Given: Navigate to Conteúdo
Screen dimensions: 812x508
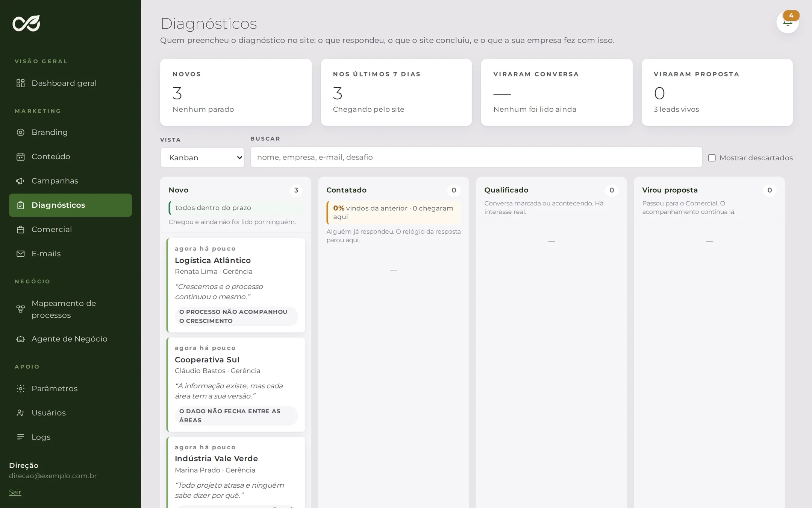Looking at the screenshot, I should pyautogui.click(x=71, y=157).
